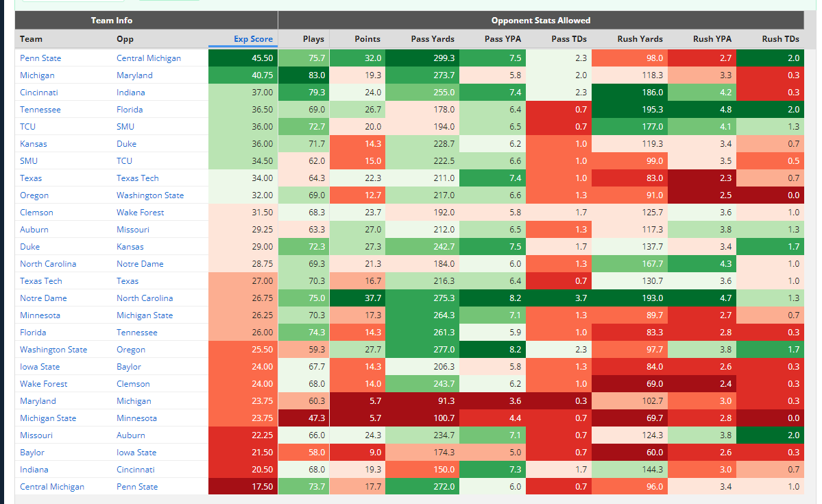Sort by the Opp column header
Image resolution: width=822 pixels, height=504 pixels.
[125, 39]
